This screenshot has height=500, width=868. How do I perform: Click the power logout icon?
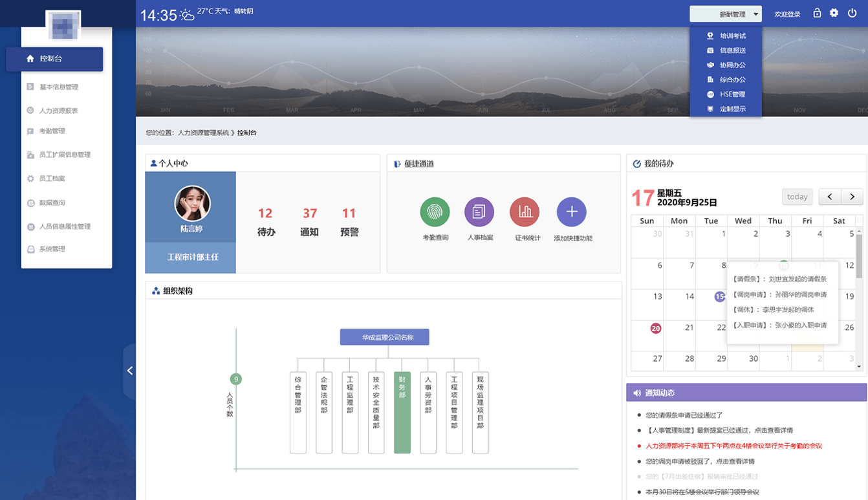pos(852,13)
